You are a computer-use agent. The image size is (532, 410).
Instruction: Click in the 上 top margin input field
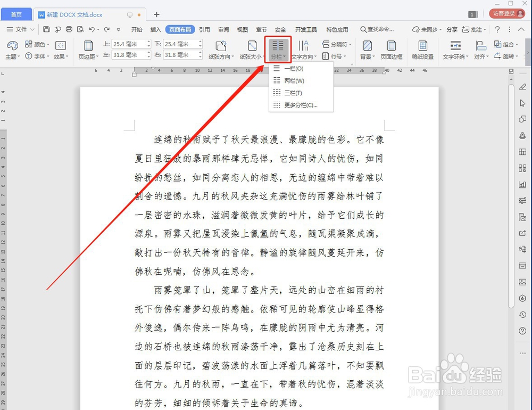click(x=128, y=44)
